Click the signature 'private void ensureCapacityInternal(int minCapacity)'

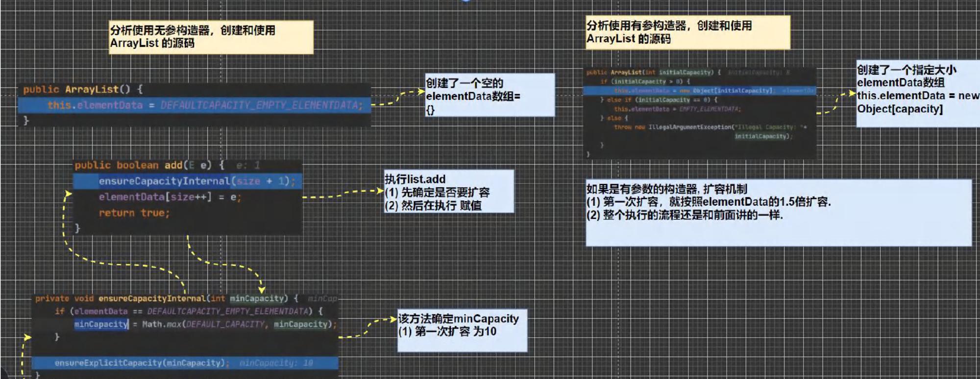(x=162, y=298)
